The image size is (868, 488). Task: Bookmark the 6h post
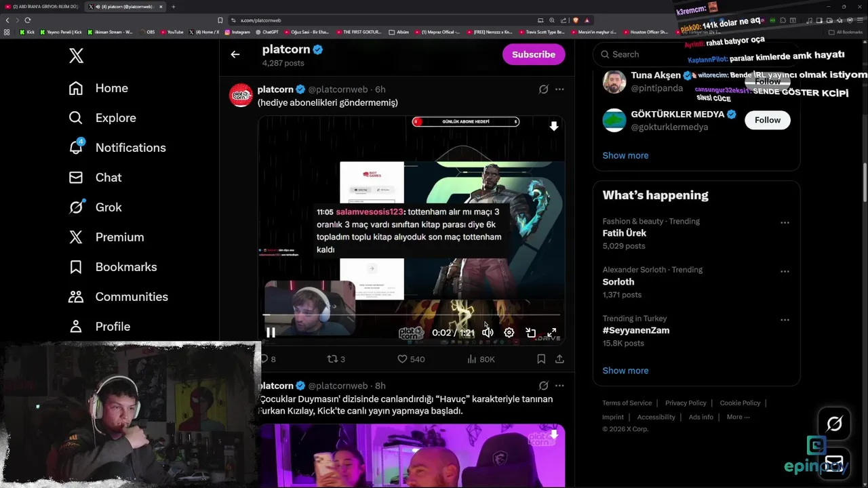click(x=541, y=359)
